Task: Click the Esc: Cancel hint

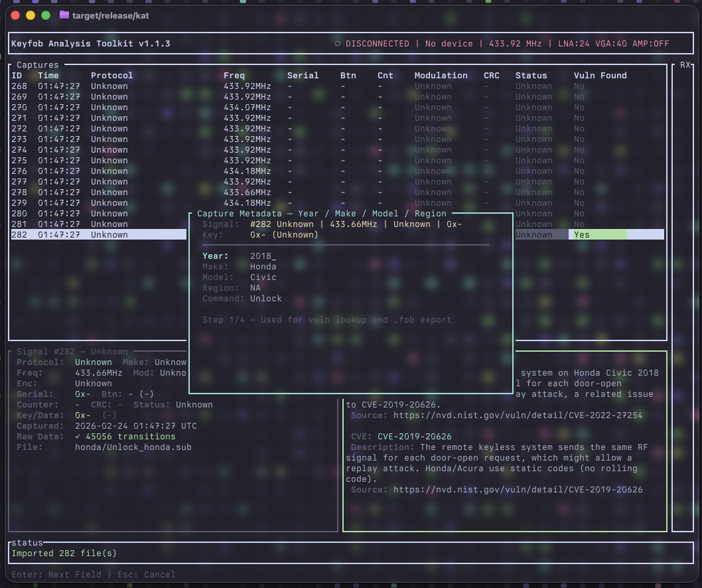Action: click(x=147, y=575)
